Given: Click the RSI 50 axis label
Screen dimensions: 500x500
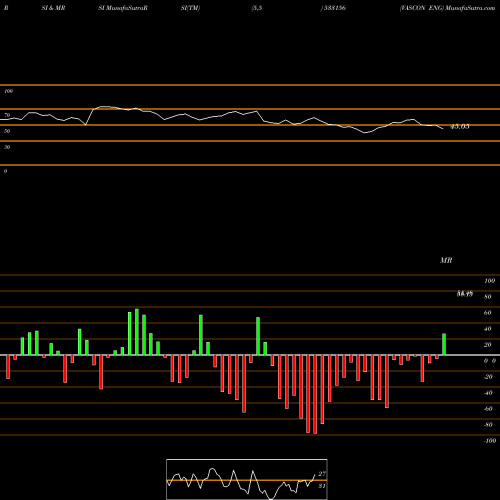Looking at the screenshot, I should (7, 131).
